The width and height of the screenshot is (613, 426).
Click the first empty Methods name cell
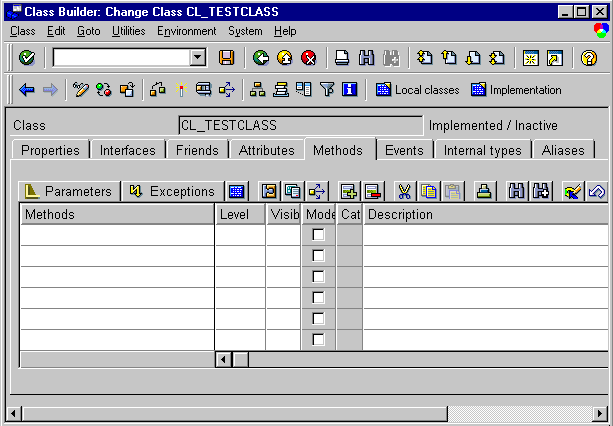(x=117, y=234)
